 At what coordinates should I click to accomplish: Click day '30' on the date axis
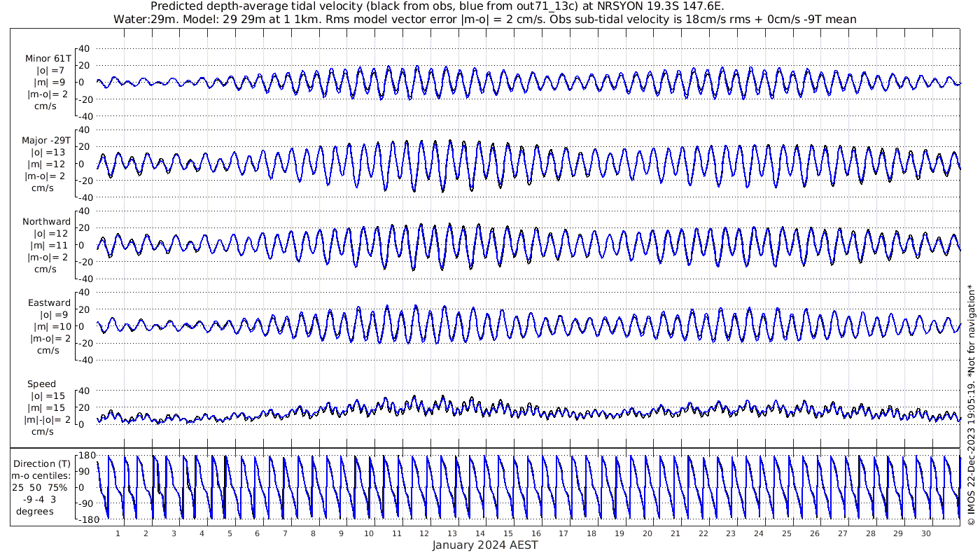pos(927,533)
